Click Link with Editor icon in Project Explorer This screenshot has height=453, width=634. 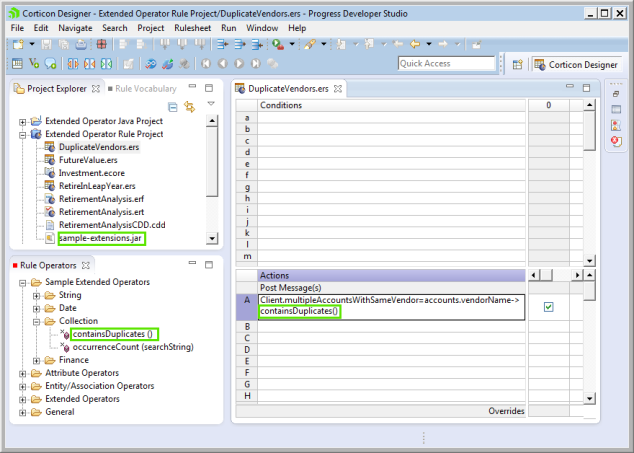189,107
